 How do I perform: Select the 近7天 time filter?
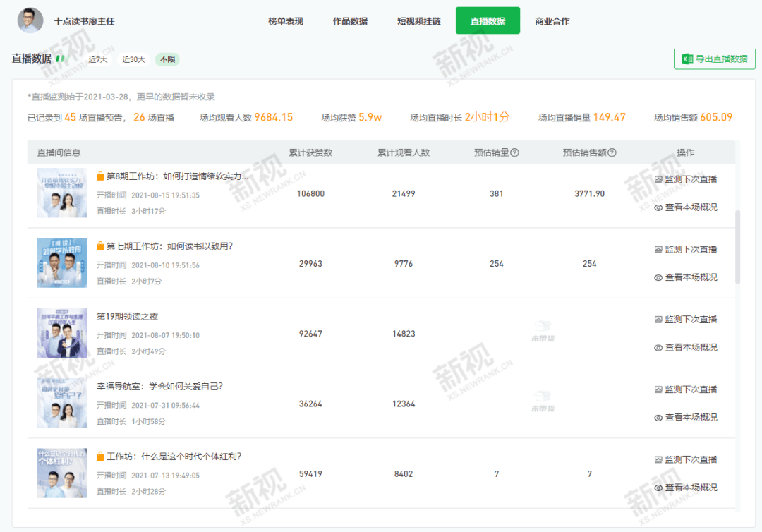point(97,59)
